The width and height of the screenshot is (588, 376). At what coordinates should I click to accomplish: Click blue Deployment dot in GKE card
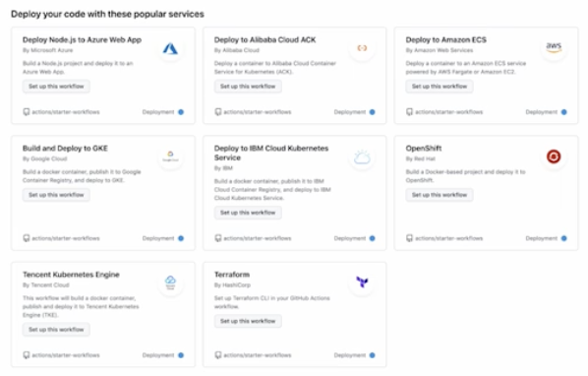[181, 238]
